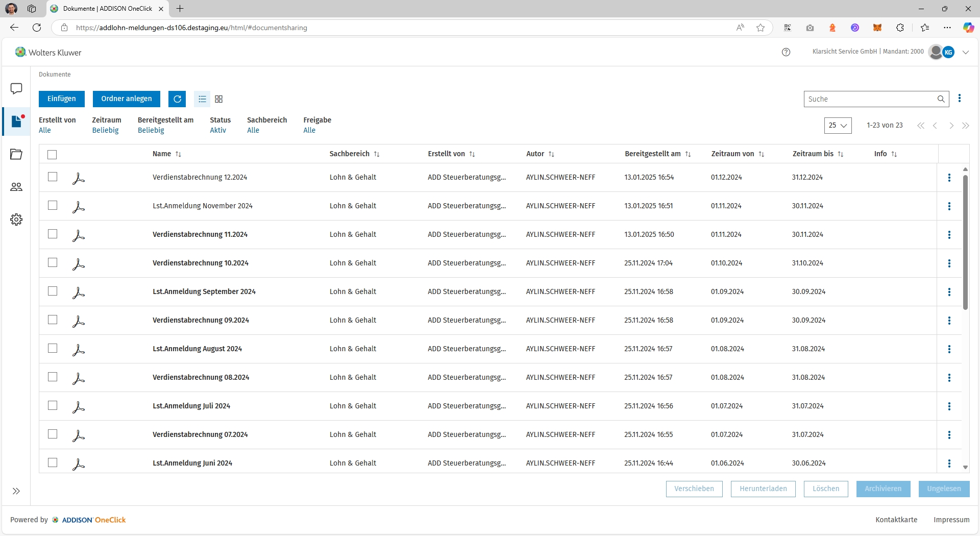Click the Ordner anlegen button
The image size is (980, 536).
[x=127, y=99]
